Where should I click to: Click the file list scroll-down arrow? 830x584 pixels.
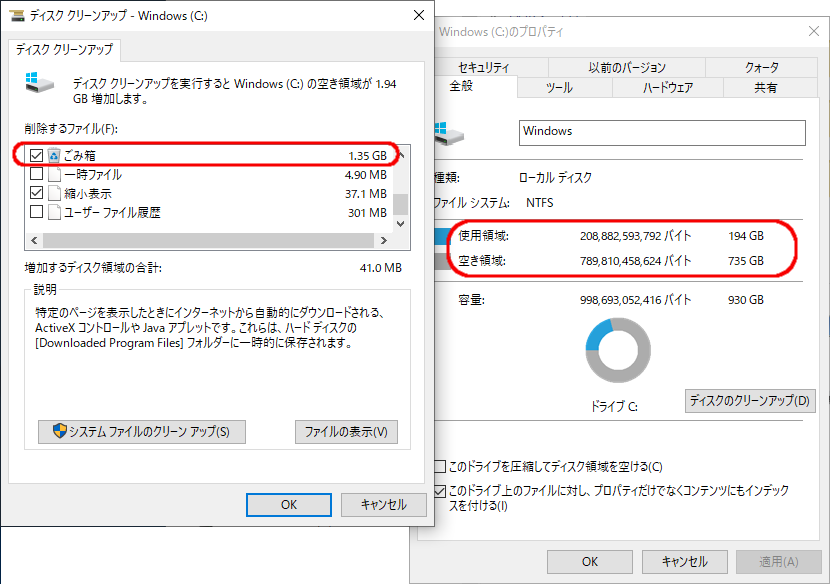click(401, 224)
